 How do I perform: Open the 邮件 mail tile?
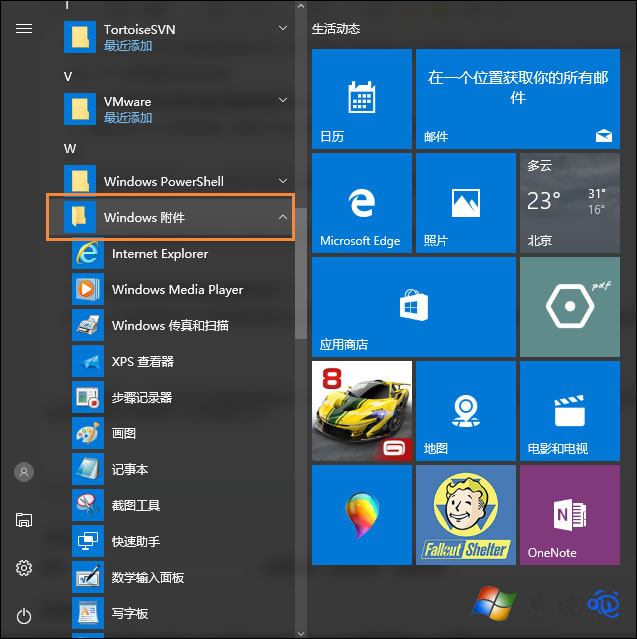pos(518,99)
